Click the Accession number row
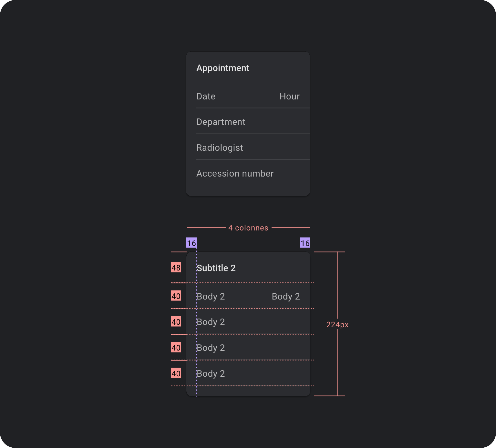 (x=248, y=173)
